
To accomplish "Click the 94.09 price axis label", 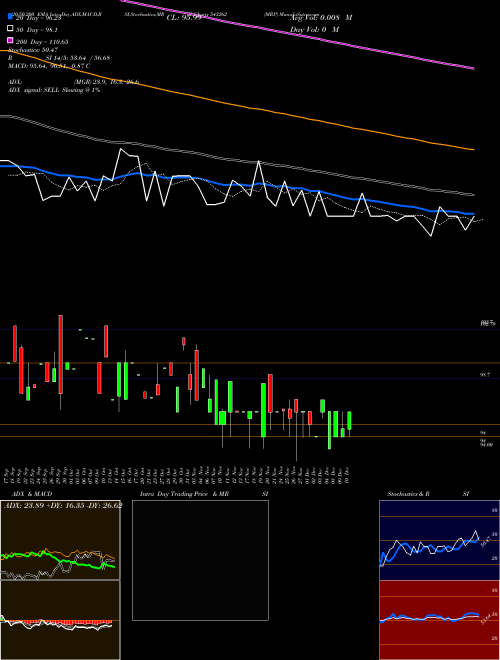I will tap(486, 444).
